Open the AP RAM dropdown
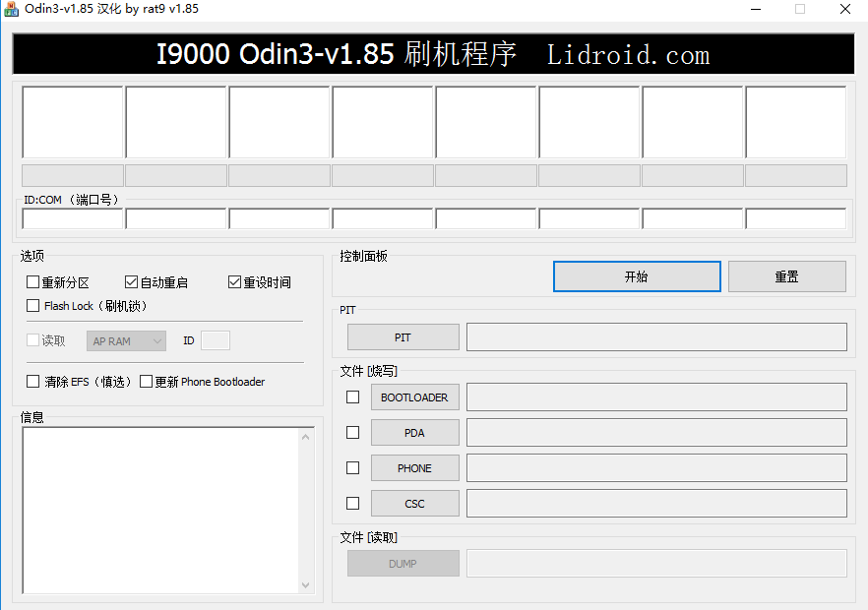This screenshot has width=868, height=610. [126, 340]
